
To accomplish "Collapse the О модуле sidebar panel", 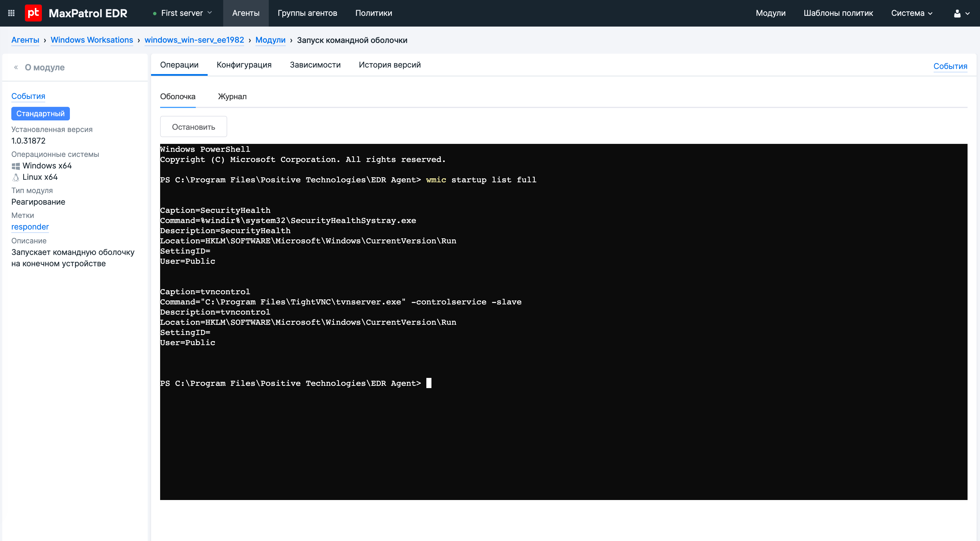I will pyautogui.click(x=16, y=67).
